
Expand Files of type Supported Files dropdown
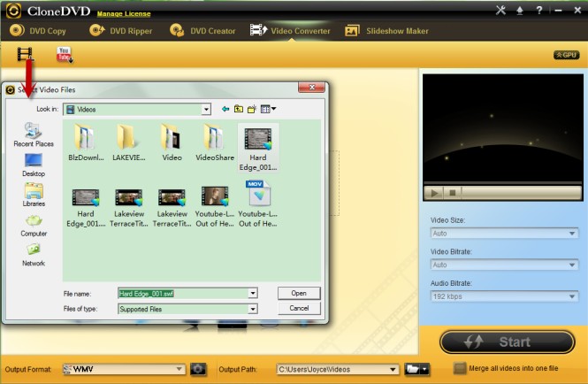[253, 309]
